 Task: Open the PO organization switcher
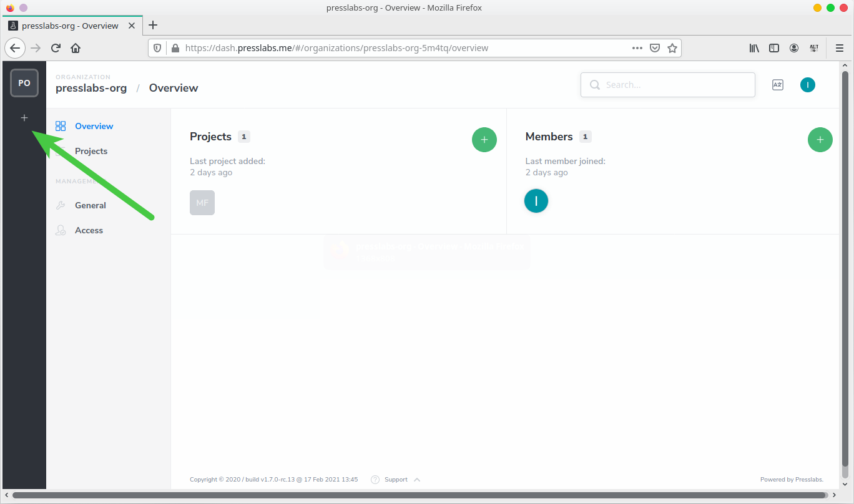pyautogui.click(x=24, y=83)
